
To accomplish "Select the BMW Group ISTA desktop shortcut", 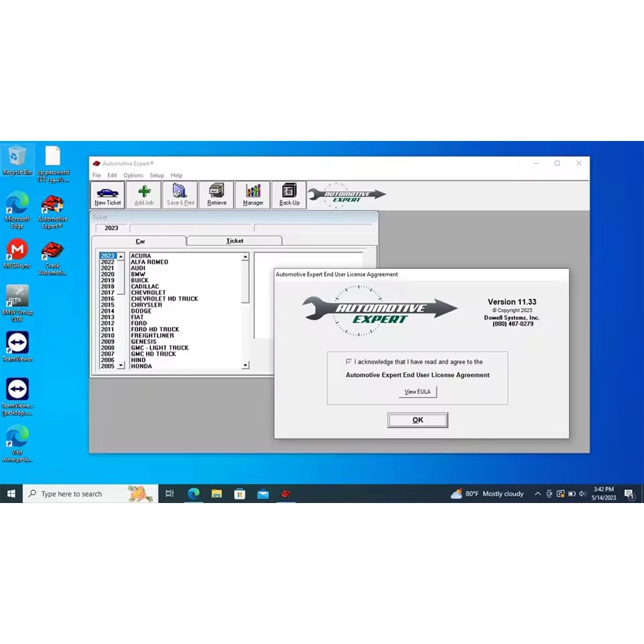I will point(17,303).
